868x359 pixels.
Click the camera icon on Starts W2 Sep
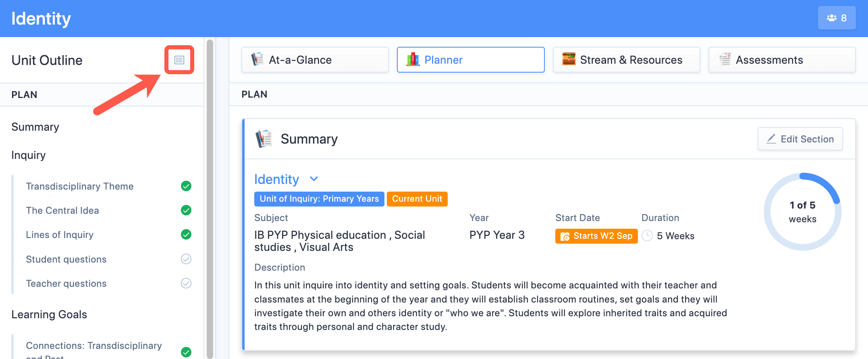point(566,236)
